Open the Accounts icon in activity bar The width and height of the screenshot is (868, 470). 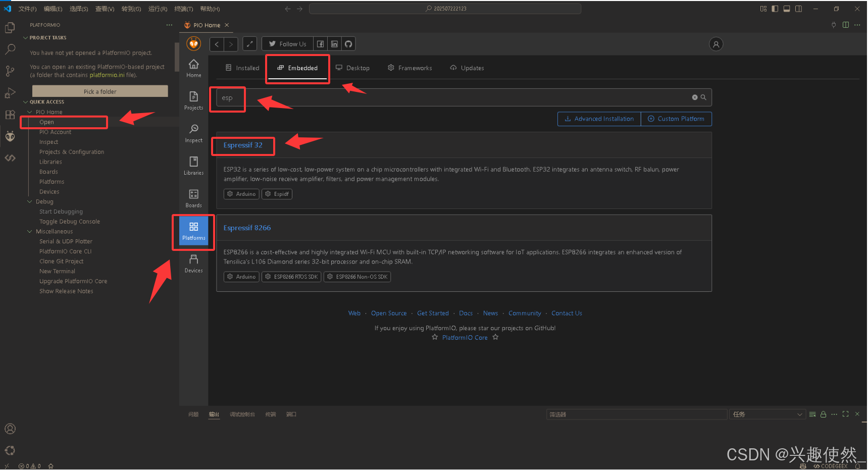[x=10, y=429]
